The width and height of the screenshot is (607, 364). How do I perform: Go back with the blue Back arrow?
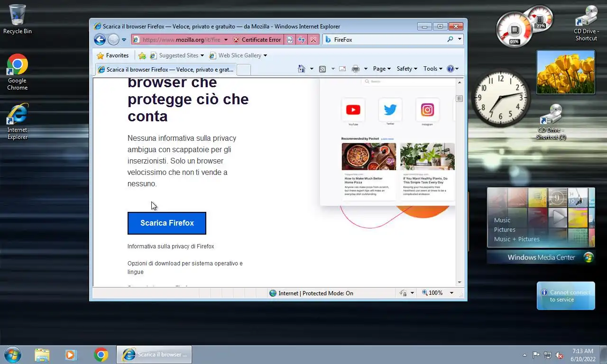(x=100, y=40)
